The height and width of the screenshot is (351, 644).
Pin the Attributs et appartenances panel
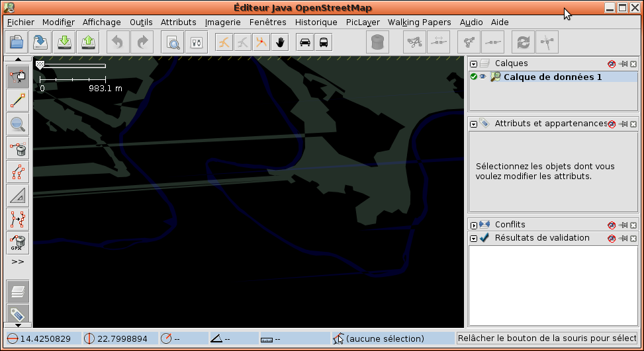coord(624,124)
